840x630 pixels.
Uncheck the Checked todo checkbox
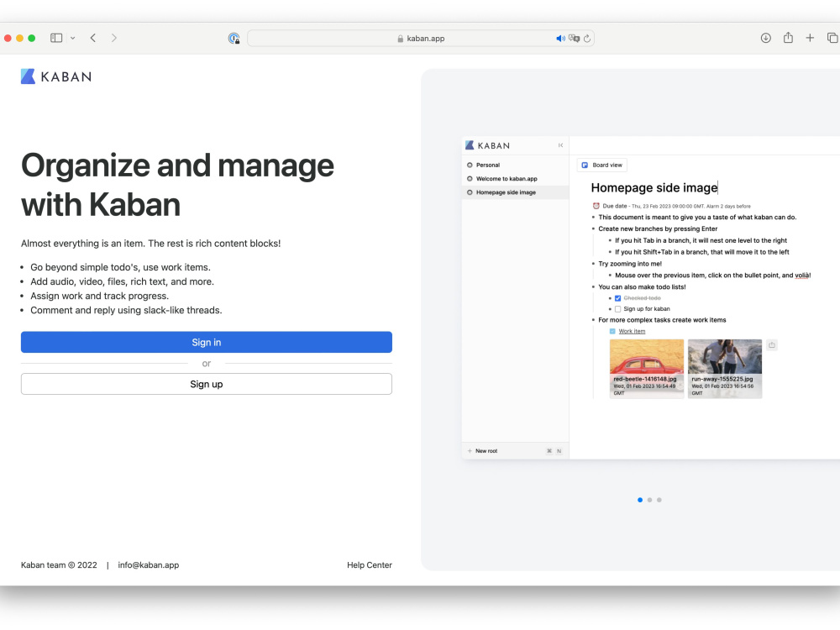pyautogui.click(x=617, y=298)
